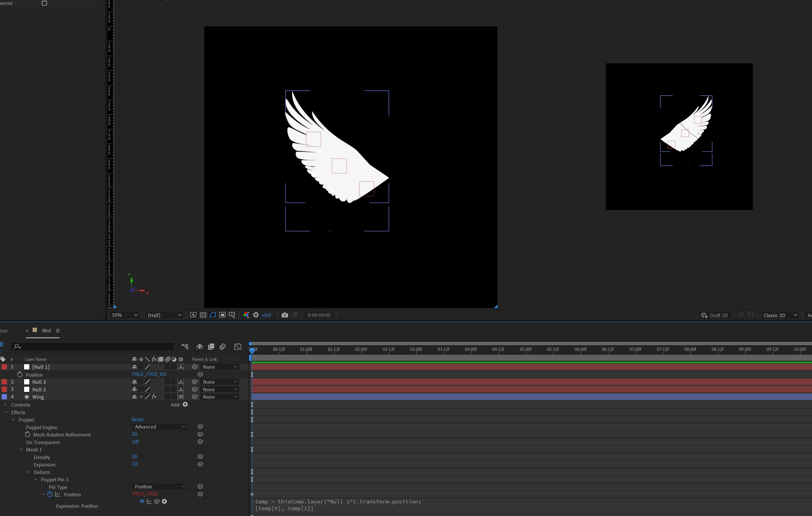Reset the exposure with the aperture icon
Image resolution: width=812 pixels, height=516 pixels.
point(256,315)
